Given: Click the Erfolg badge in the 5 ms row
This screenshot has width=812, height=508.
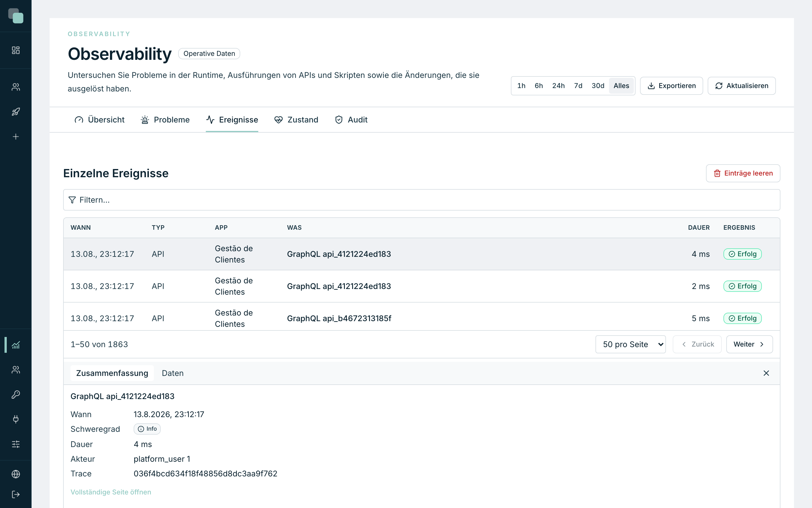Looking at the screenshot, I should coord(742,318).
